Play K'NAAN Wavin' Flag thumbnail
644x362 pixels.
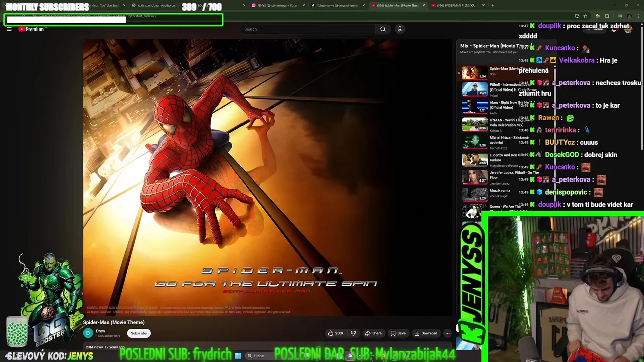click(474, 124)
